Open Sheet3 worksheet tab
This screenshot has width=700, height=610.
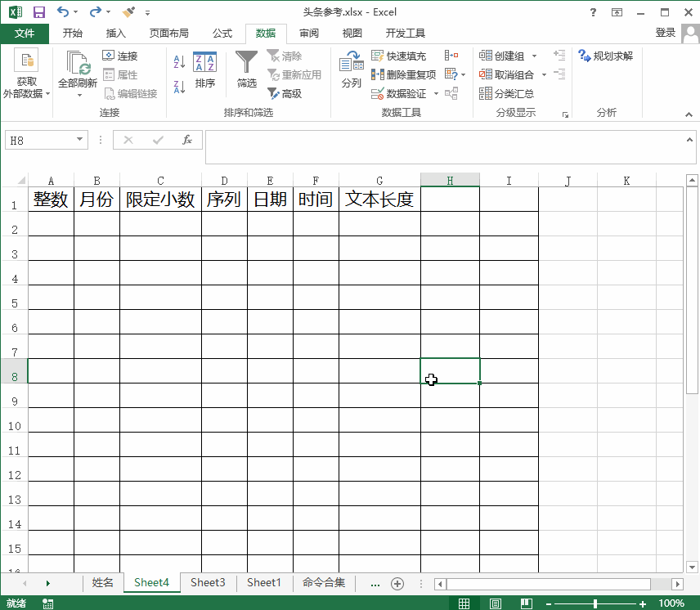coord(208,582)
